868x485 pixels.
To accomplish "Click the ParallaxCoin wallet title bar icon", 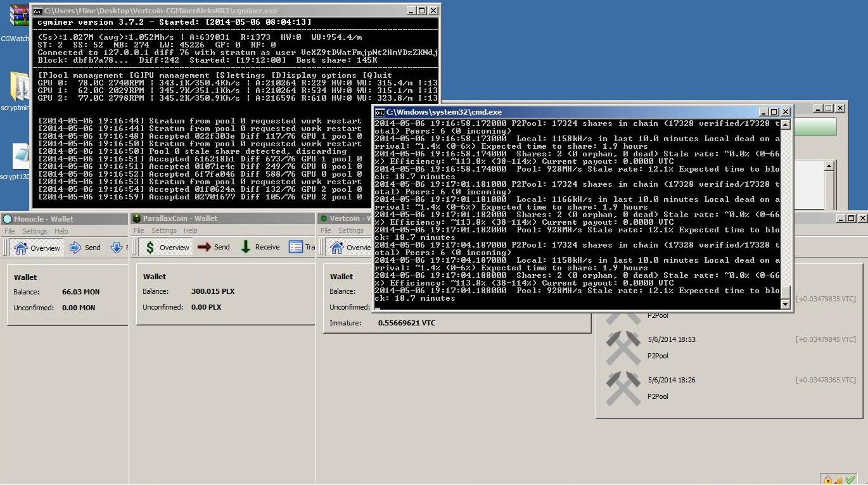I will (x=136, y=218).
